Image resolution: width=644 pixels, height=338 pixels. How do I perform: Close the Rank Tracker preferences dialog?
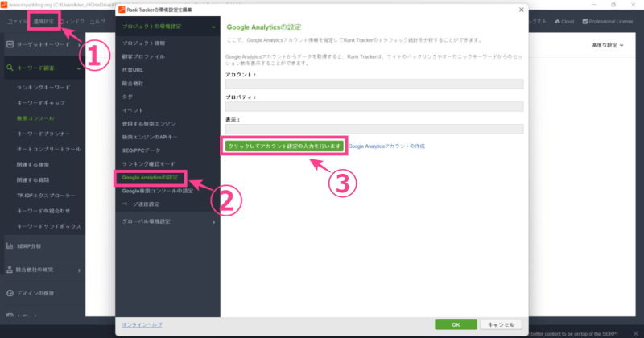click(x=521, y=10)
